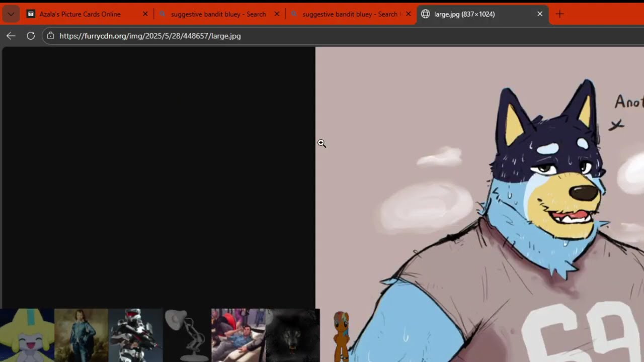The width and height of the screenshot is (644, 362).
Task: Click the globe favicon on large.jpg tab
Action: pos(426,14)
